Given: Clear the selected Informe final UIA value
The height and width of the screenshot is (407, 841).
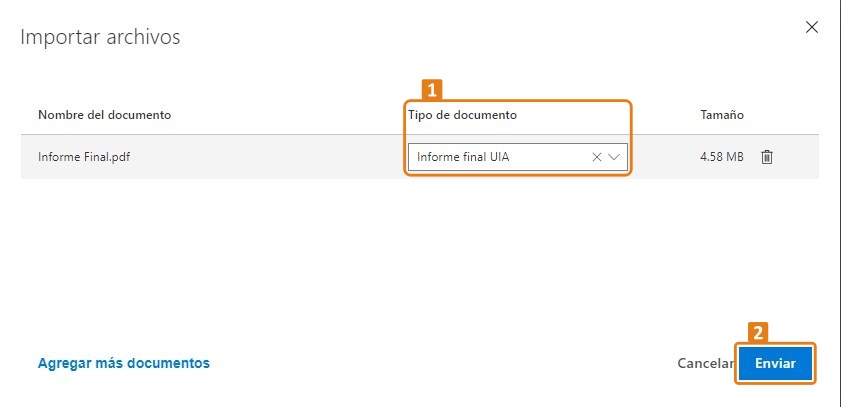Looking at the screenshot, I should [596, 157].
